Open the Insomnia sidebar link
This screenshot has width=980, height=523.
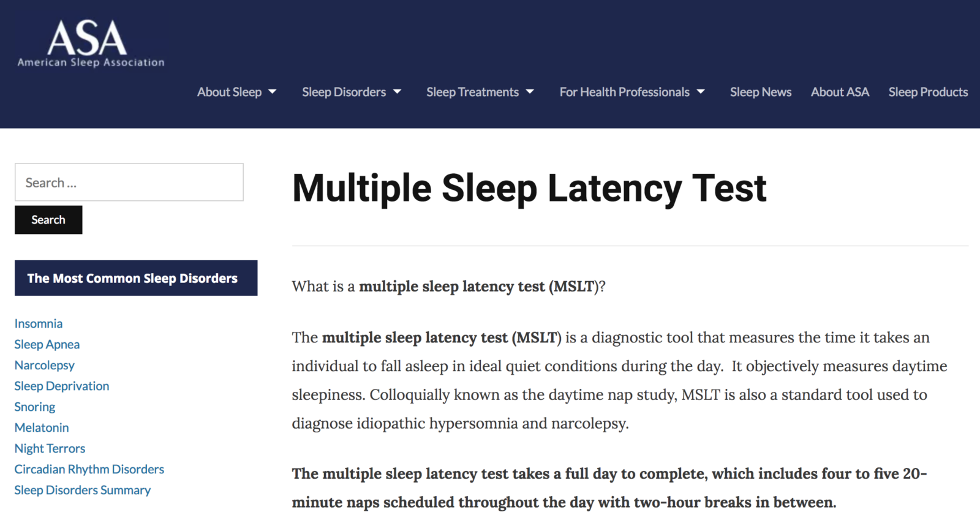pyautogui.click(x=39, y=323)
